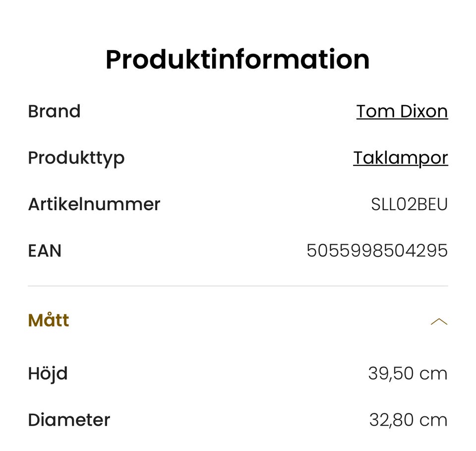The image size is (476, 451).
Task: Click the cm unit in the Höjd row
Action: [x=433, y=374]
